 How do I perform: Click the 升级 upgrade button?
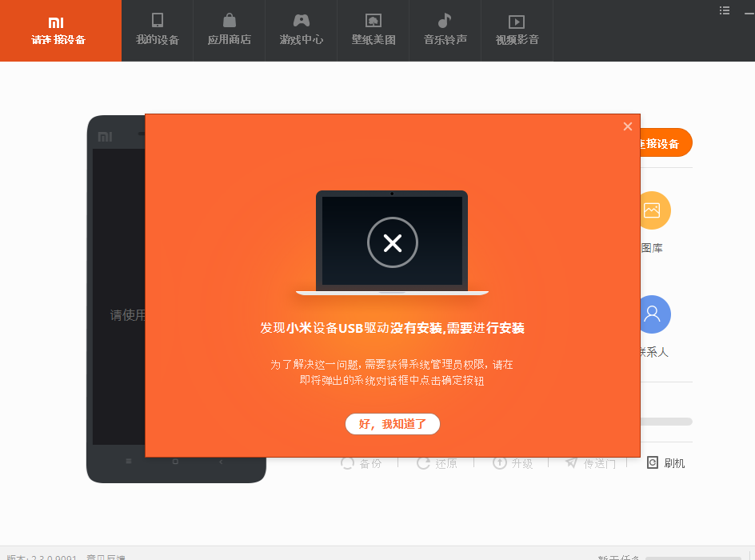[x=513, y=463]
